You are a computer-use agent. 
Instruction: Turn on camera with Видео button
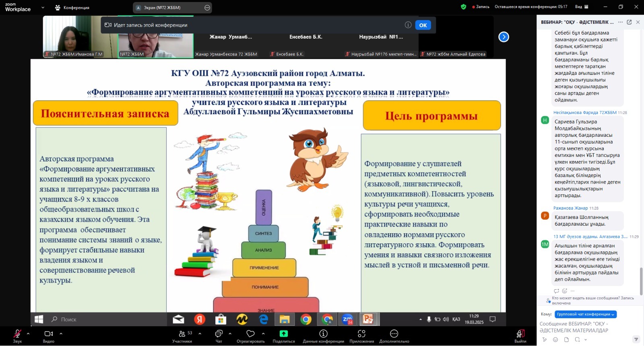49,334
